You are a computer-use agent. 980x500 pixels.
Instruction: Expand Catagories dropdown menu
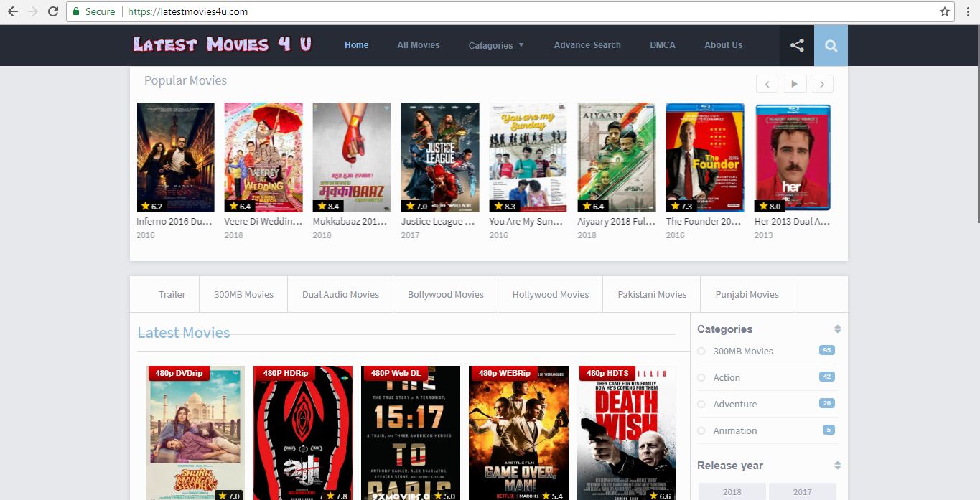(496, 45)
